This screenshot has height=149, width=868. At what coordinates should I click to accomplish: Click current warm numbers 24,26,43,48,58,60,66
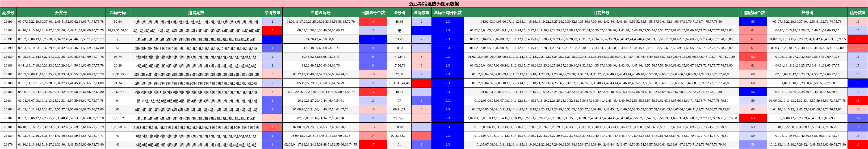[320, 39]
